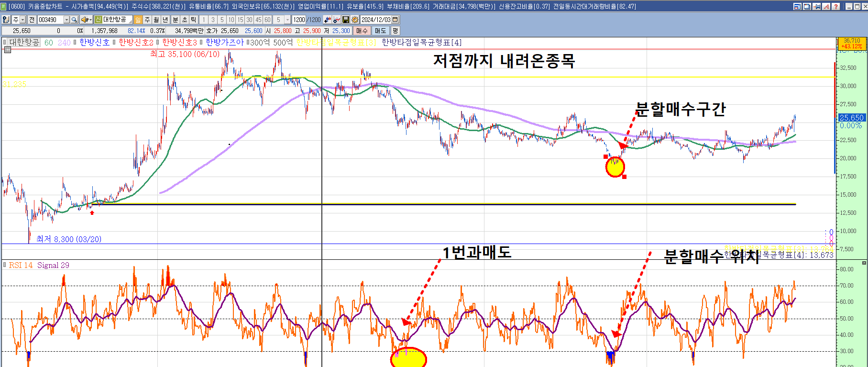Image resolution: width=868 pixels, height=367 pixels.
Task: Click the 대한항공 chart legend label
Action: coord(24,42)
